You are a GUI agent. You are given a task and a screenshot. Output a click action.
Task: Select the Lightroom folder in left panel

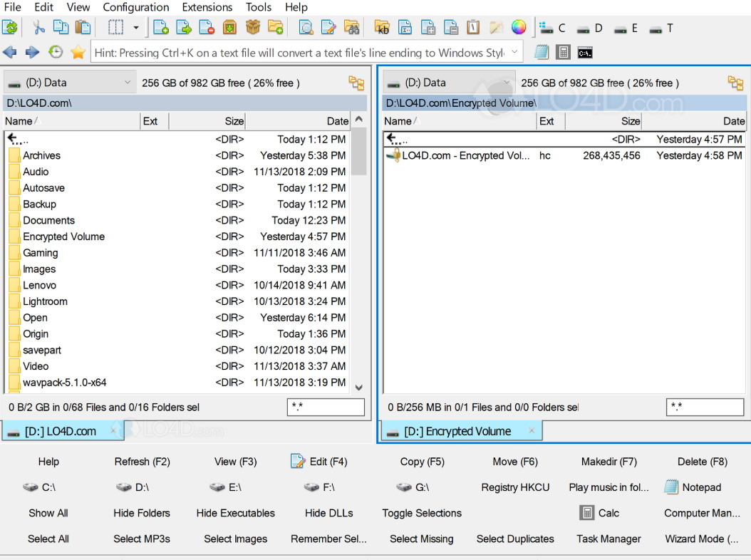click(x=45, y=301)
